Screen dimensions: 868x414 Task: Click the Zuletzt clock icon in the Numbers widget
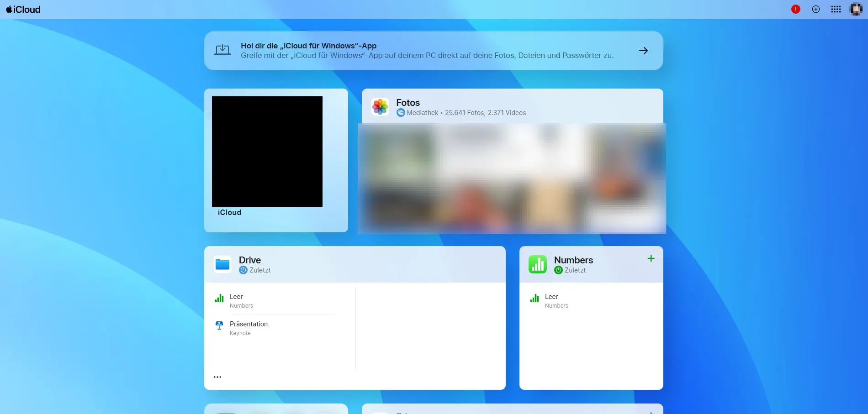point(558,270)
